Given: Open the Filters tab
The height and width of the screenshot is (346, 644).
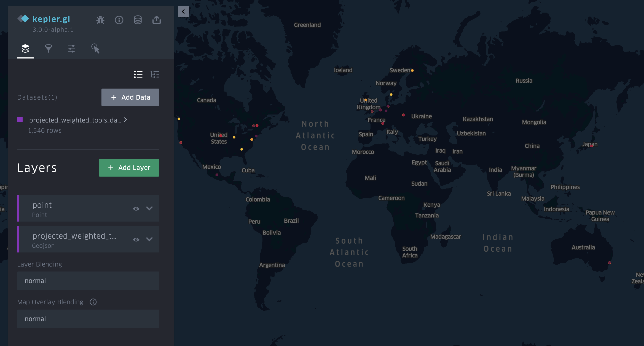Looking at the screenshot, I should (49, 49).
